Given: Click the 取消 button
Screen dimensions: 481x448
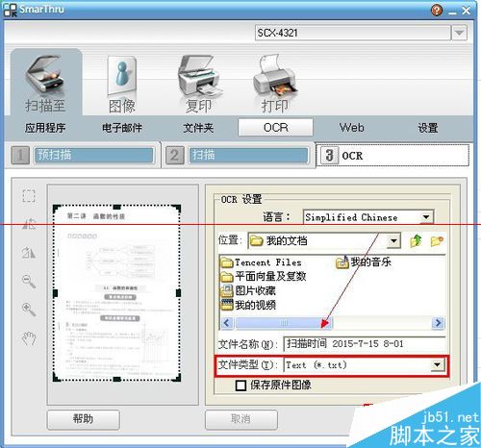Looking at the screenshot, I should pyautogui.click(x=241, y=419).
